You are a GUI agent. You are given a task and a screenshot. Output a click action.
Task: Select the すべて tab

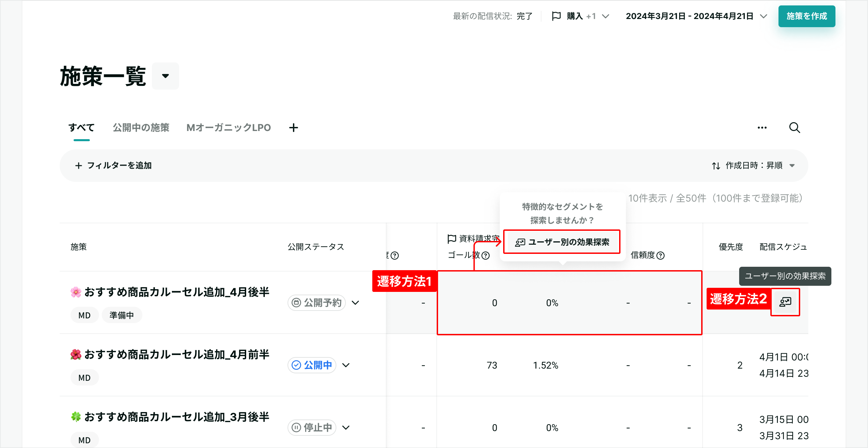click(x=81, y=128)
